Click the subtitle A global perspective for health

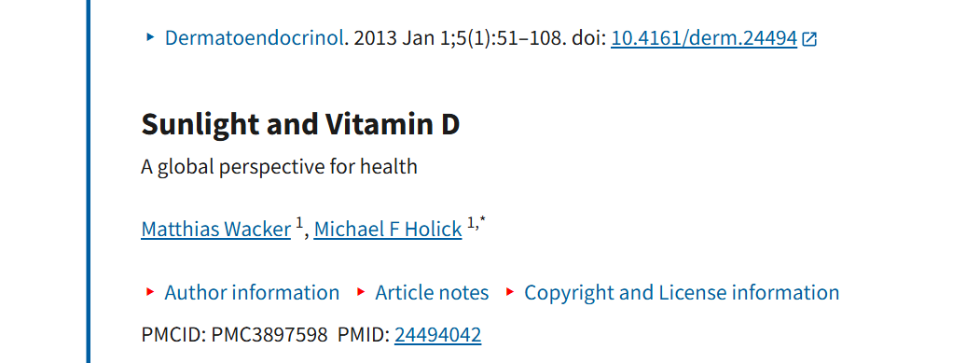(280, 168)
